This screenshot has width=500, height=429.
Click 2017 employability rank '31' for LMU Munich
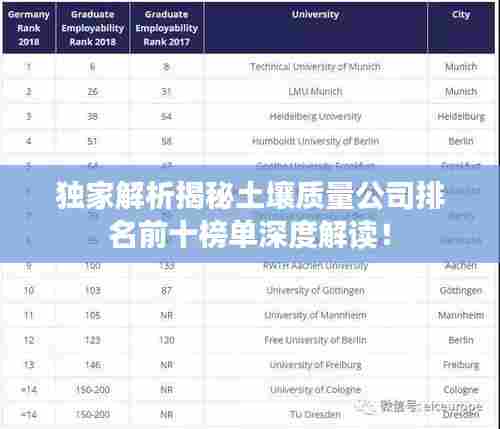[166, 92]
